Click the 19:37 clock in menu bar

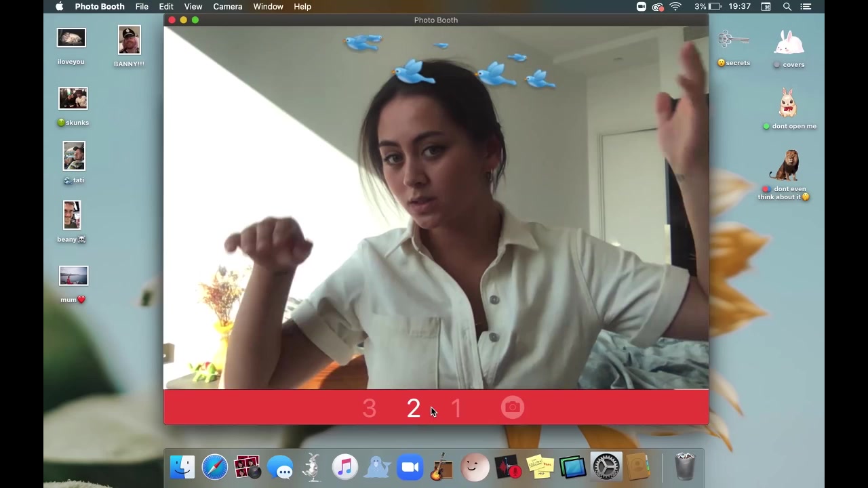(x=739, y=6)
